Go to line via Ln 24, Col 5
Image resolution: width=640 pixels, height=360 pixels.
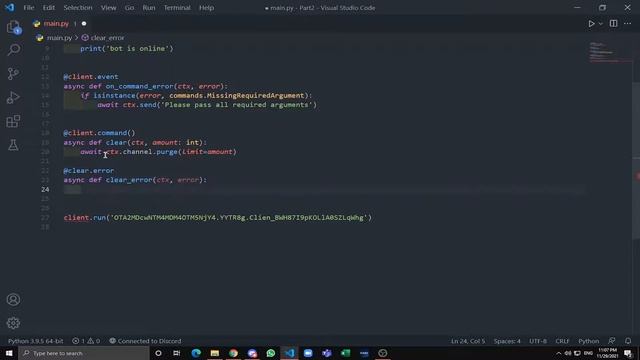[468, 341]
